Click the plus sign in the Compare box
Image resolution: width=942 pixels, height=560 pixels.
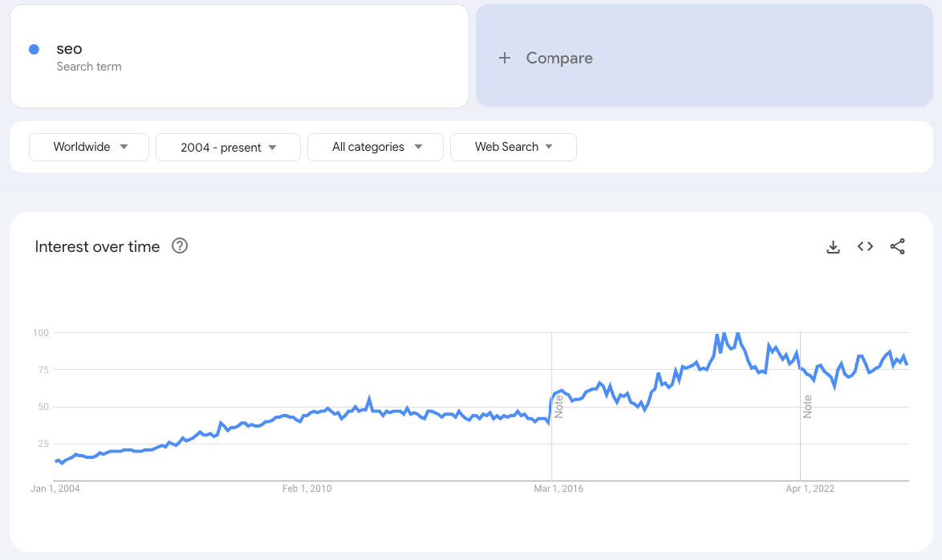[504, 58]
